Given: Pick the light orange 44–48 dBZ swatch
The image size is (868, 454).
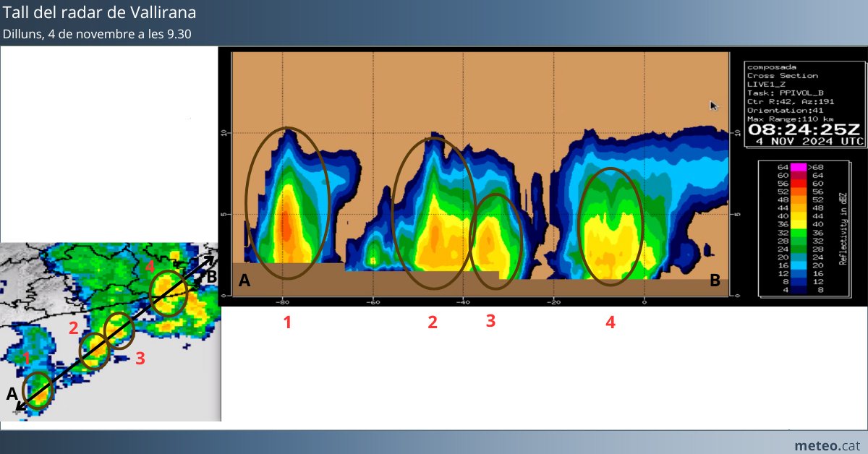Looking at the screenshot, I should [x=799, y=208].
